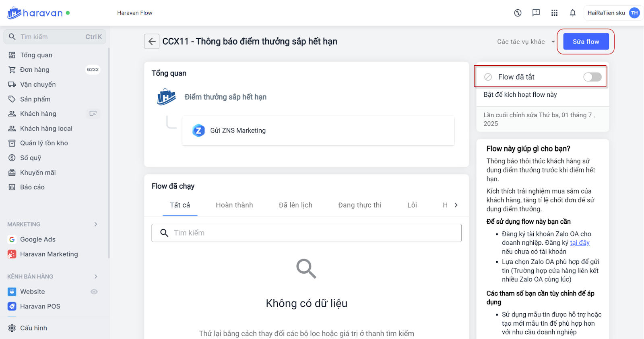
Task: Switch to the Lỗi tab
Action: click(x=412, y=205)
